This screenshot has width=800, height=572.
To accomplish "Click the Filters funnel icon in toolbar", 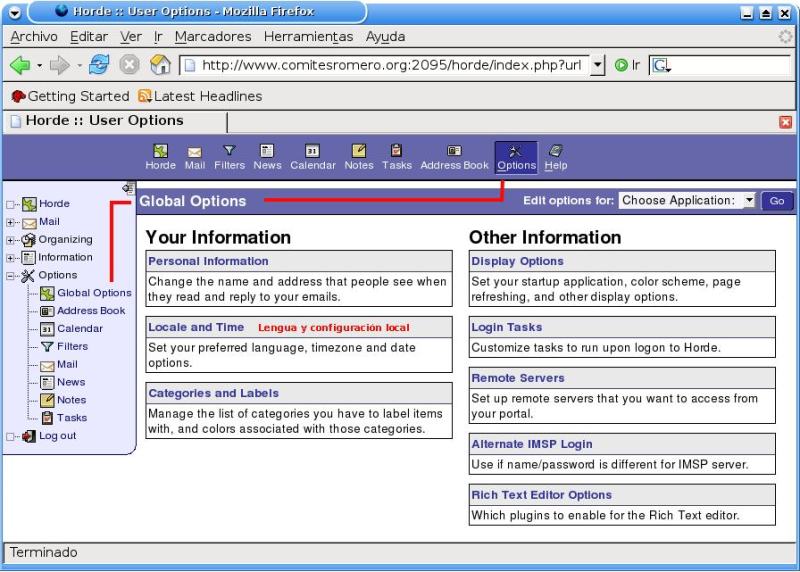I will (x=229, y=152).
